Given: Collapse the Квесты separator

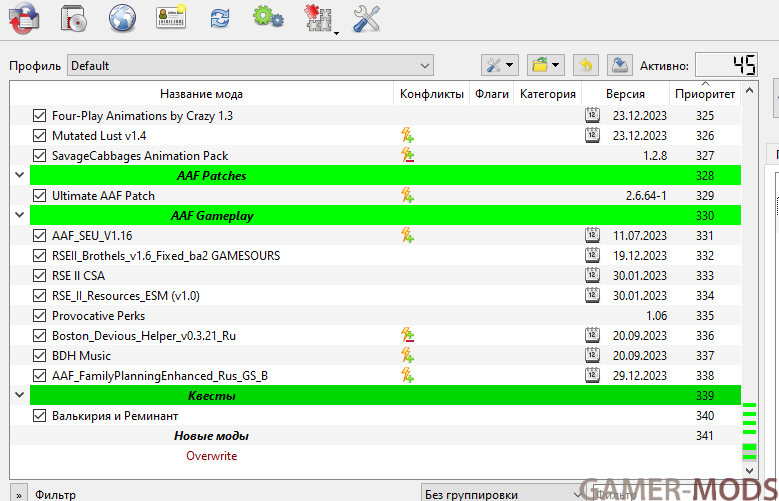Looking at the screenshot, I should click(19, 396).
